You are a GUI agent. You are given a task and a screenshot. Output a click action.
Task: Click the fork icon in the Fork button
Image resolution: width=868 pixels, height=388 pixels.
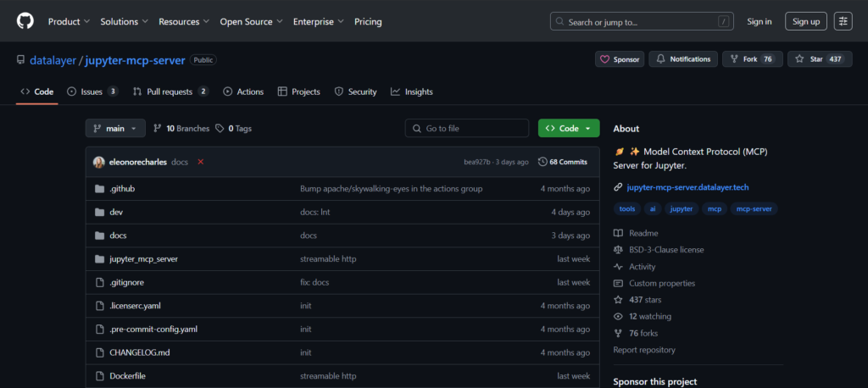(735, 59)
